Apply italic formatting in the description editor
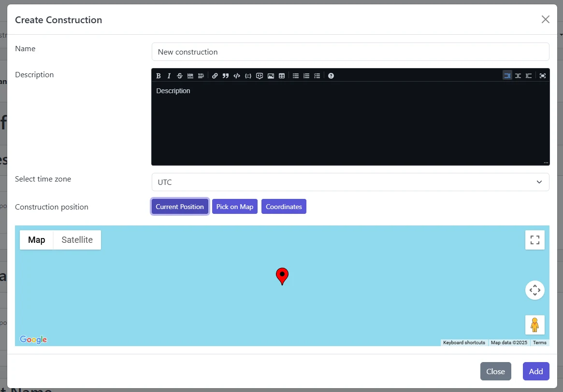The image size is (563, 392). (x=169, y=75)
